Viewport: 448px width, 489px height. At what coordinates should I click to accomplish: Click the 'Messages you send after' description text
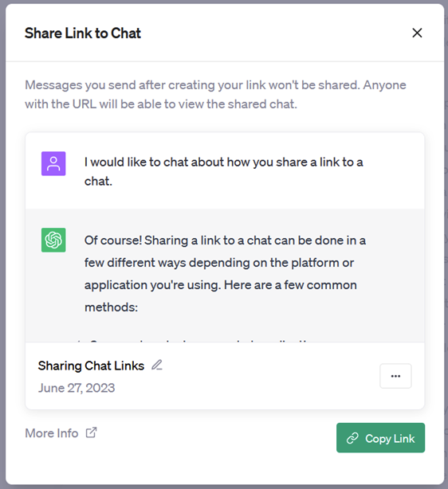click(215, 95)
